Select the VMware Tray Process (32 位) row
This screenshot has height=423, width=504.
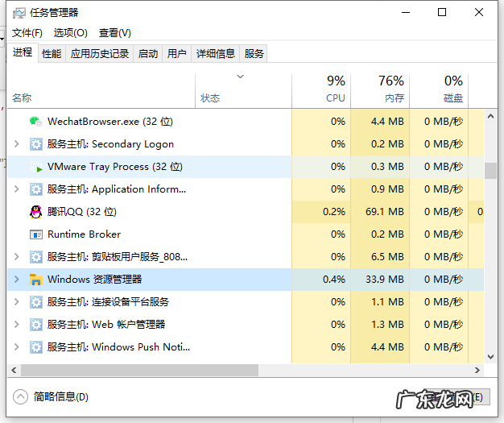246,167
